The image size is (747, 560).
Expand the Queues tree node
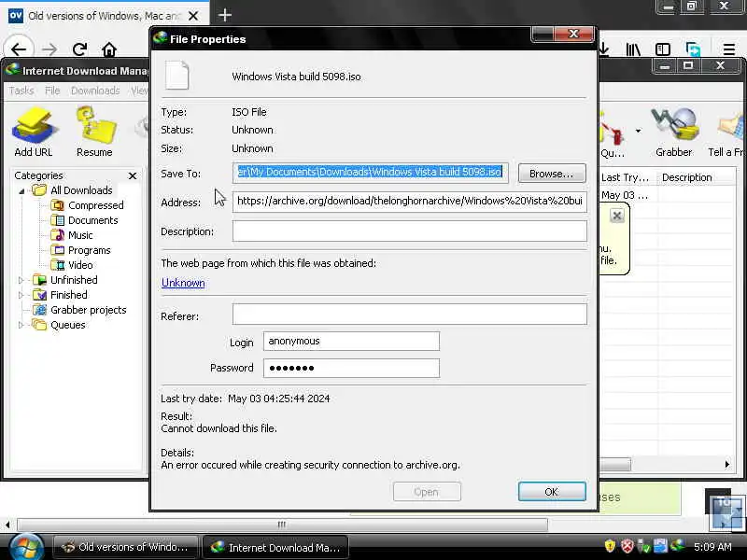click(21, 325)
